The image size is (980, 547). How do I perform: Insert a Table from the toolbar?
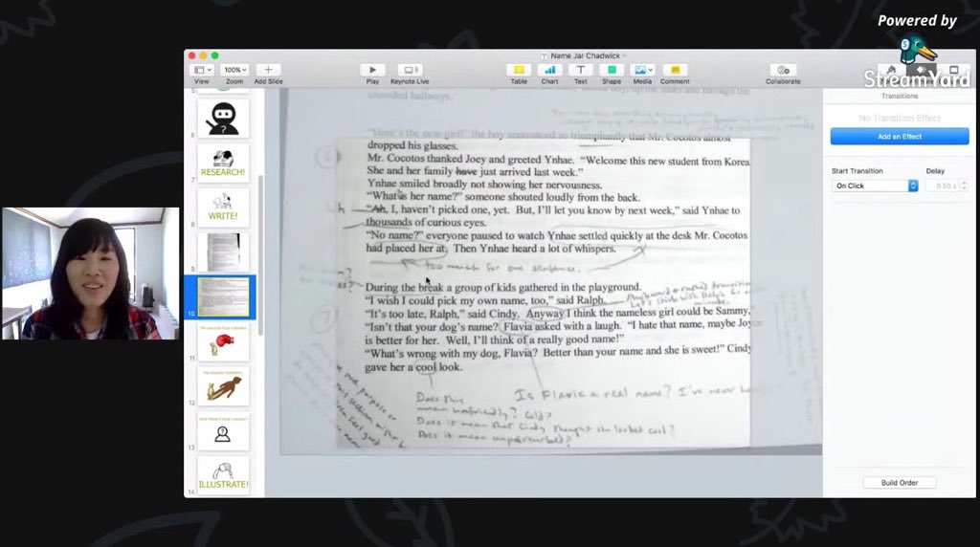[519, 70]
